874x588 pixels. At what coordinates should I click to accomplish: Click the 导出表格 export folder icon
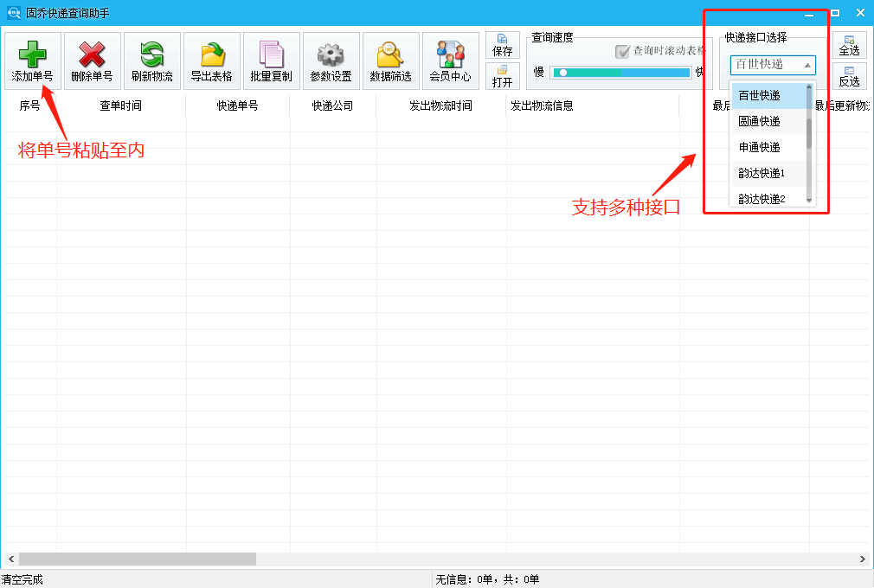pyautogui.click(x=212, y=54)
